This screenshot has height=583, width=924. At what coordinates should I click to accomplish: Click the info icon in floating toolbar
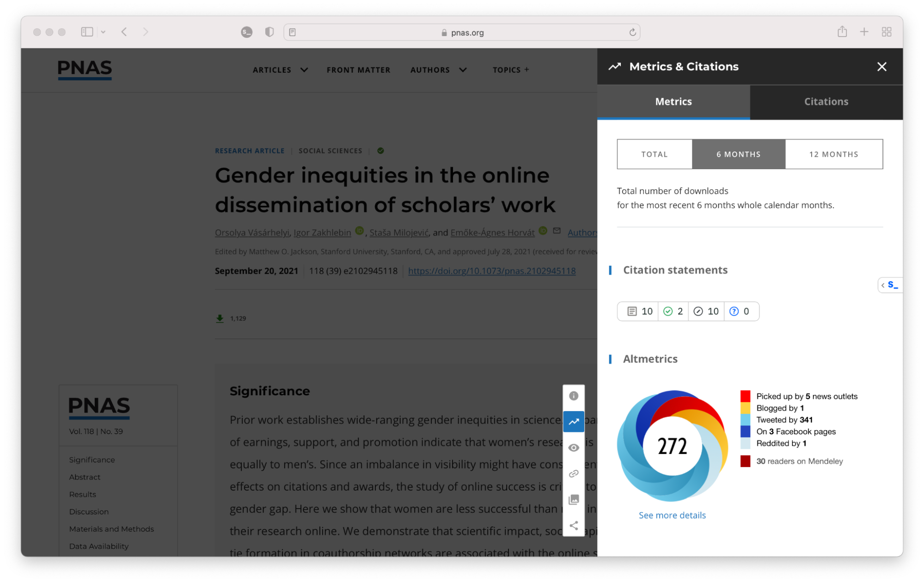coord(573,396)
